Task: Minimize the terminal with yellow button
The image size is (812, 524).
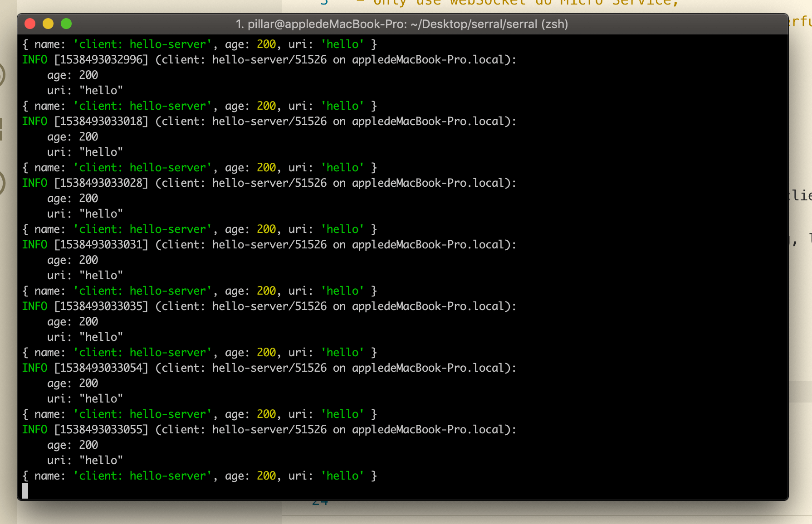Action: coord(48,24)
